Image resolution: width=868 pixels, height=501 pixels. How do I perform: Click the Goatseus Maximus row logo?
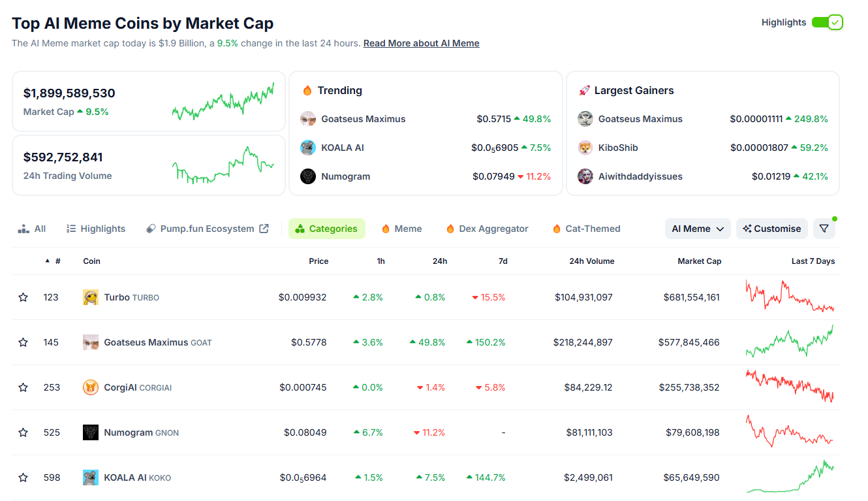coord(91,342)
